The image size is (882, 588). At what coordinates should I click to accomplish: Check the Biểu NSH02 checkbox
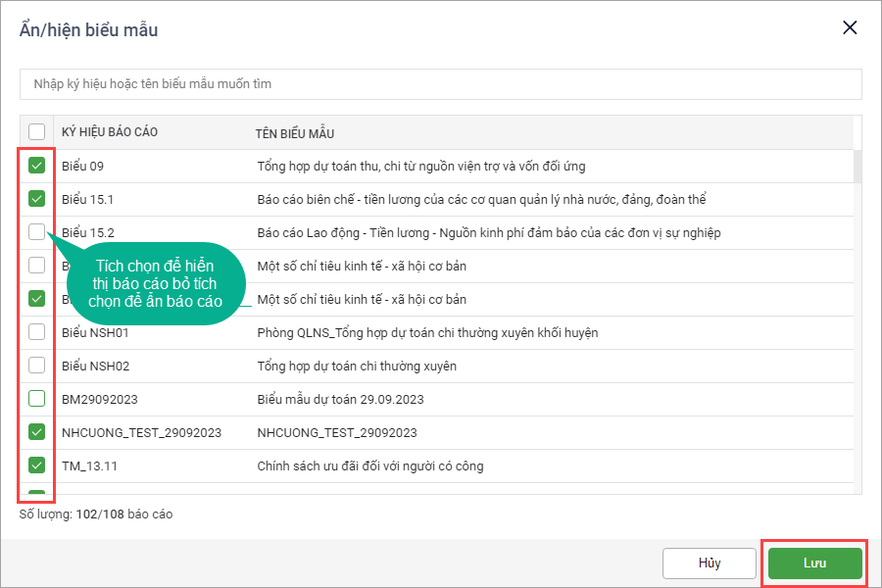[36, 366]
